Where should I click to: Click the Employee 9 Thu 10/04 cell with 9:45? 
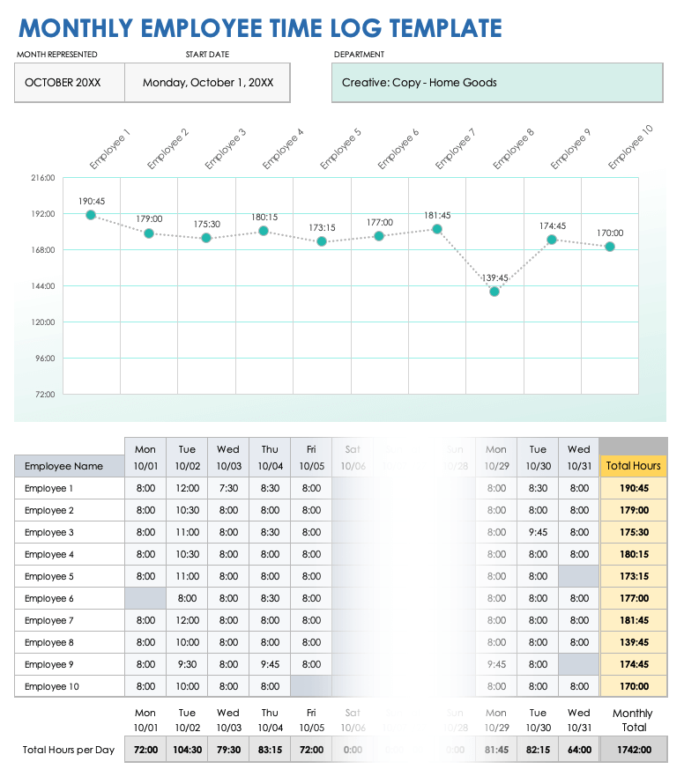(270, 664)
